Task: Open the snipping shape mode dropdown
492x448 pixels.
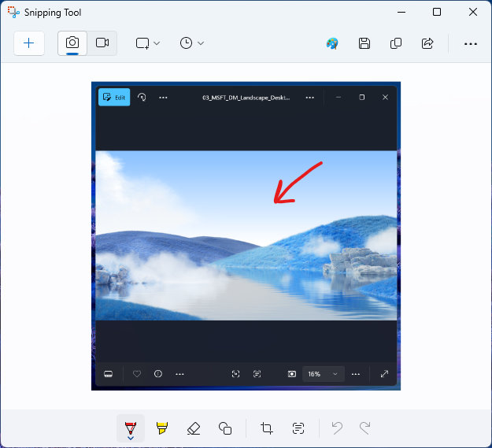Action: (147, 43)
